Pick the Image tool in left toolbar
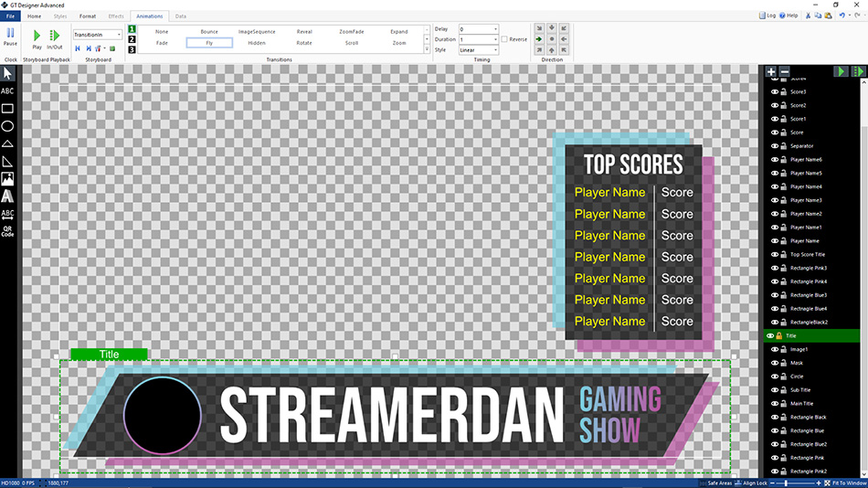 click(x=7, y=178)
